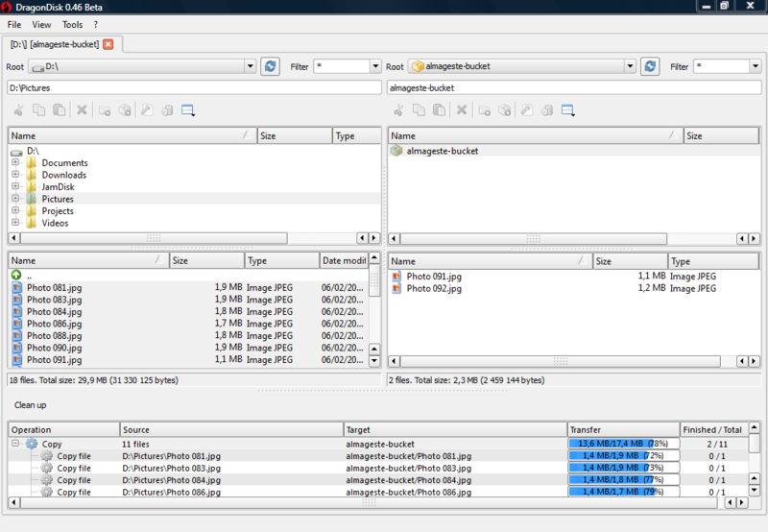Refresh the almageste-bucket right pane

[x=650, y=66]
